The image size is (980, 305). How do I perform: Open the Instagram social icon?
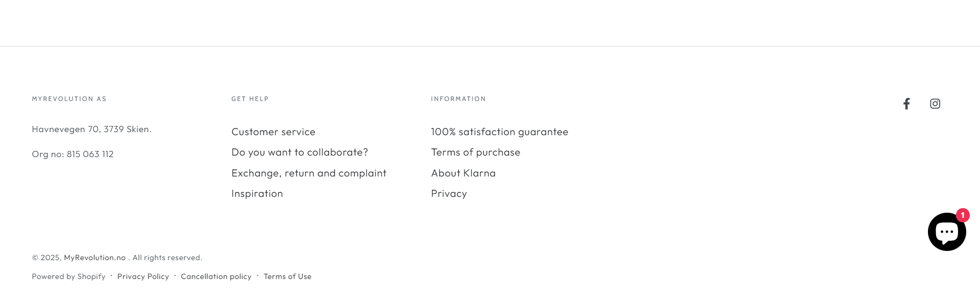tap(935, 104)
